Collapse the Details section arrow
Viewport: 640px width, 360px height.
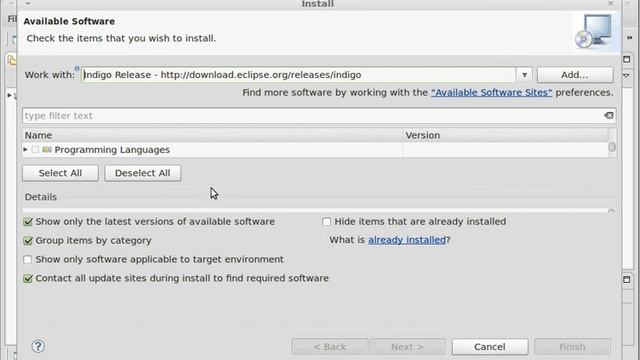click(x=611, y=211)
